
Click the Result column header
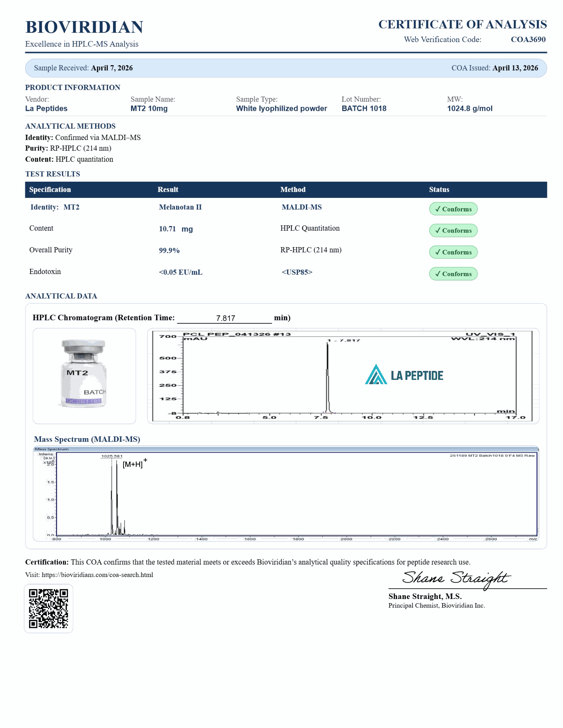point(168,190)
